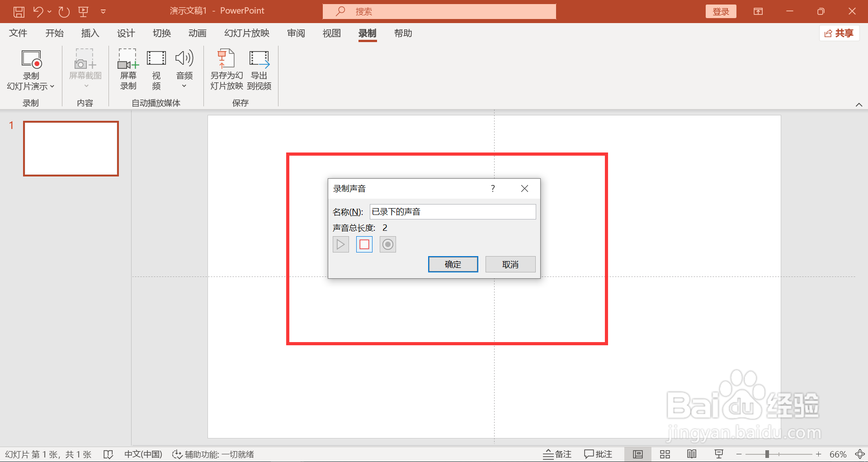The height and width of the screenshot is (462, 868).
Task: Switch to the 审阅 tab
Action: pyautogui.click(x=296, y=33)
